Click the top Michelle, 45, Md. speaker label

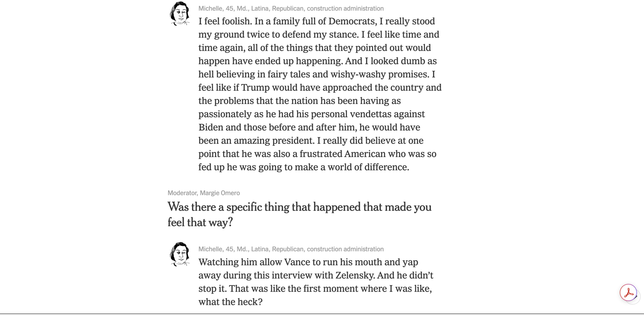291,9
